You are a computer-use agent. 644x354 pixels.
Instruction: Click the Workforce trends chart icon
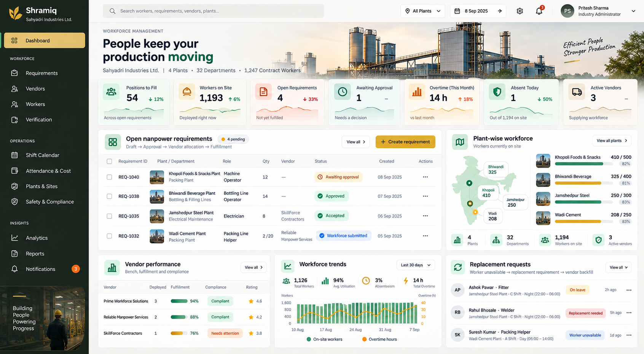(288, 266)
